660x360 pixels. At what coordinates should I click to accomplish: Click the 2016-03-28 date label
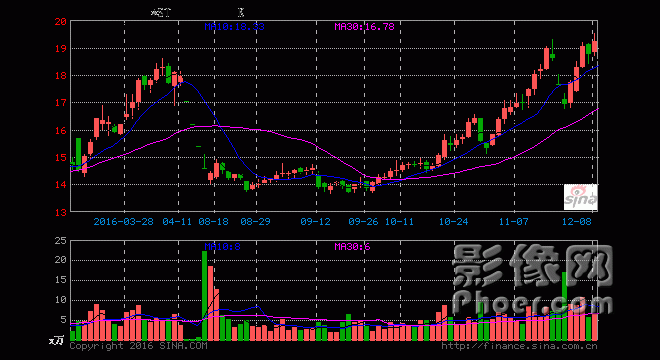point(123,222)
